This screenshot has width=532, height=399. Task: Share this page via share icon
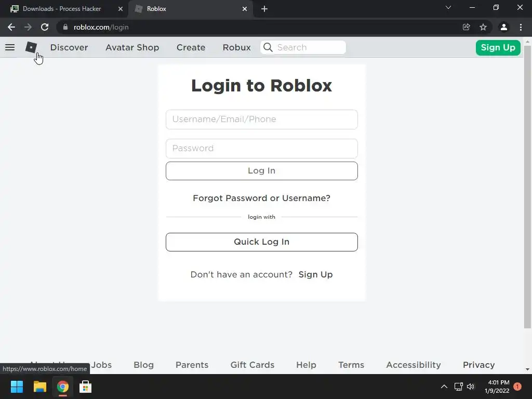point(466,27)
